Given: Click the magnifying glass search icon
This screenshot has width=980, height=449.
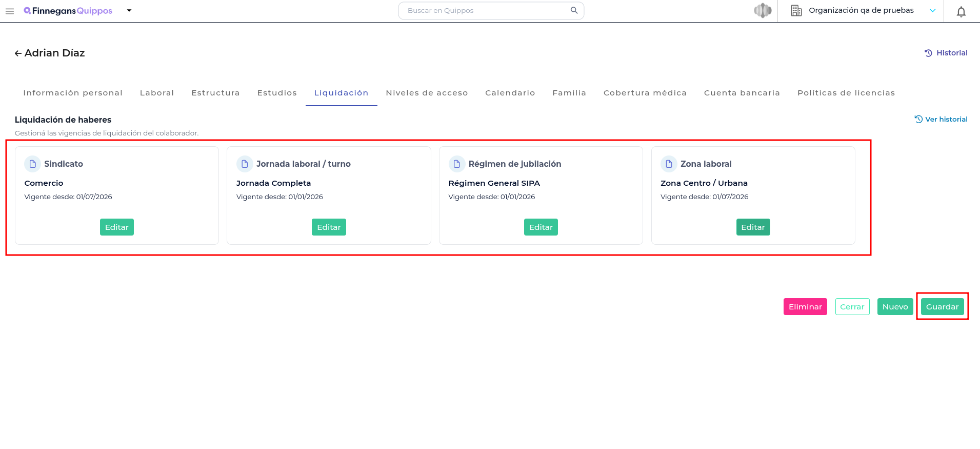Looking at the screenshot, I should tap(574, 10).
